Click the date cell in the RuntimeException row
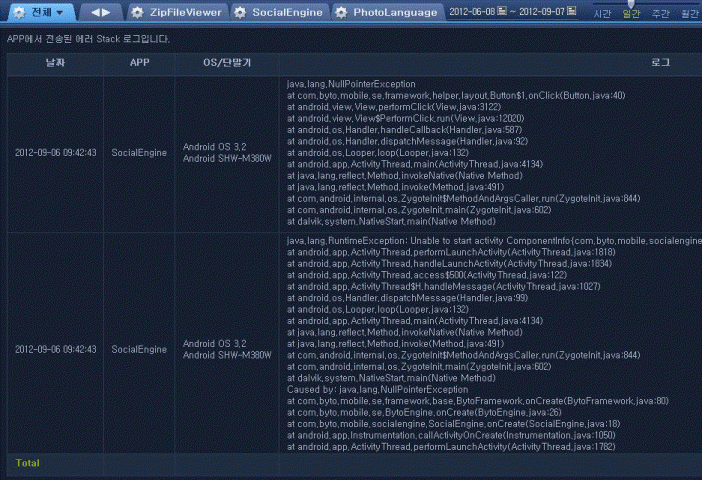 56,349
